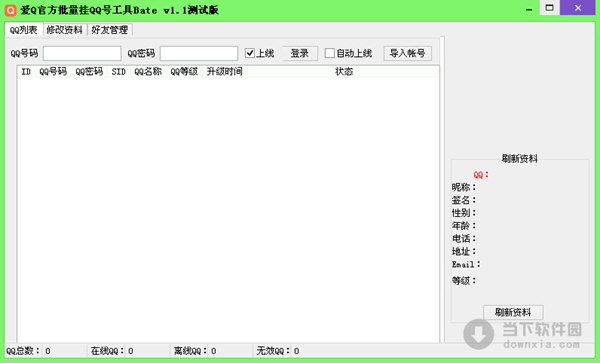The image size is (600, 363).
Task: Select the 升级时间 column header
Action: pos(224,72)
